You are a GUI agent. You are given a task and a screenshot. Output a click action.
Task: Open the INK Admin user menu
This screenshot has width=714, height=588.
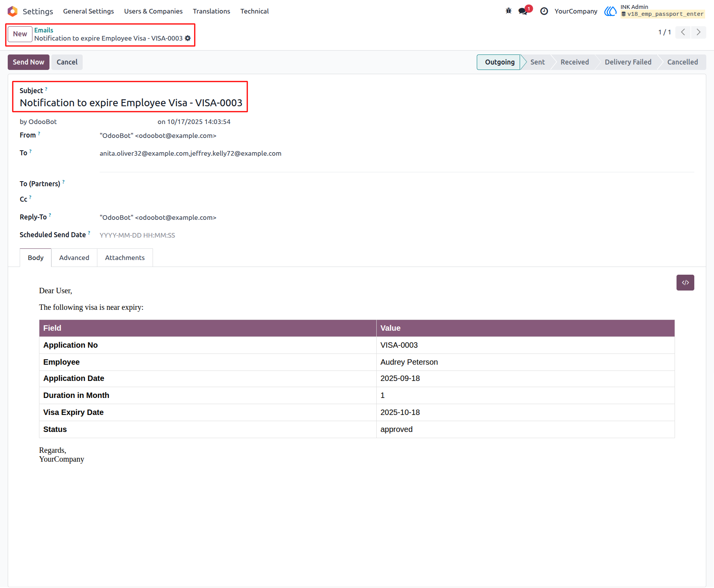(x=654, y=11)
